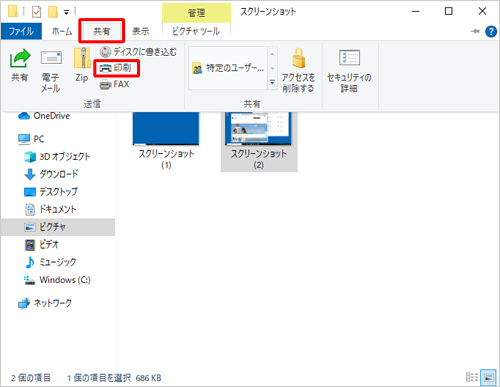
Task: Open 3D Objects (3D オブジェクト) folder
Action: pyautogui.click(x=57, y=156)
